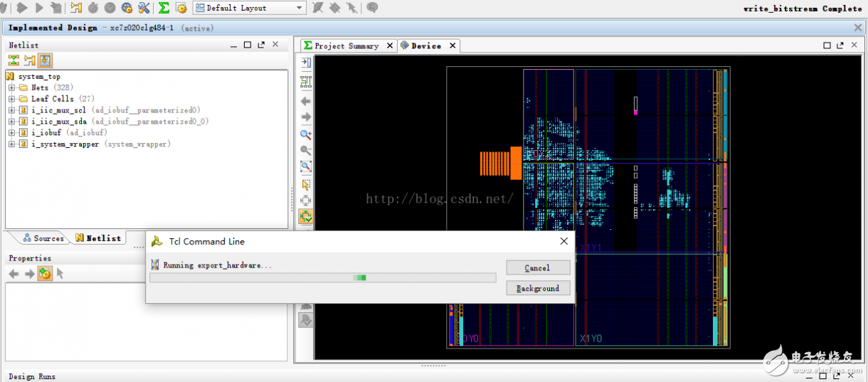Toggle the highlighted green routing-arrows button in Device toolbar
The height and width of the screenshot is (382, 868).
306,216
